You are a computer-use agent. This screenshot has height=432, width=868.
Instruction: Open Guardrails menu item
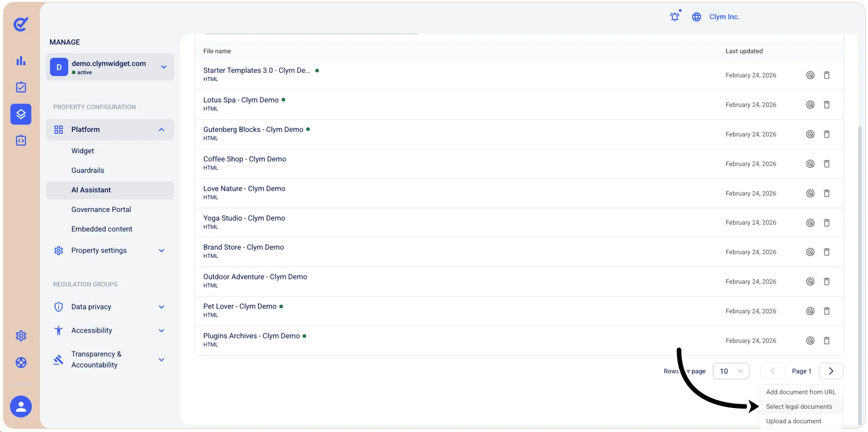tap(88, 171)
